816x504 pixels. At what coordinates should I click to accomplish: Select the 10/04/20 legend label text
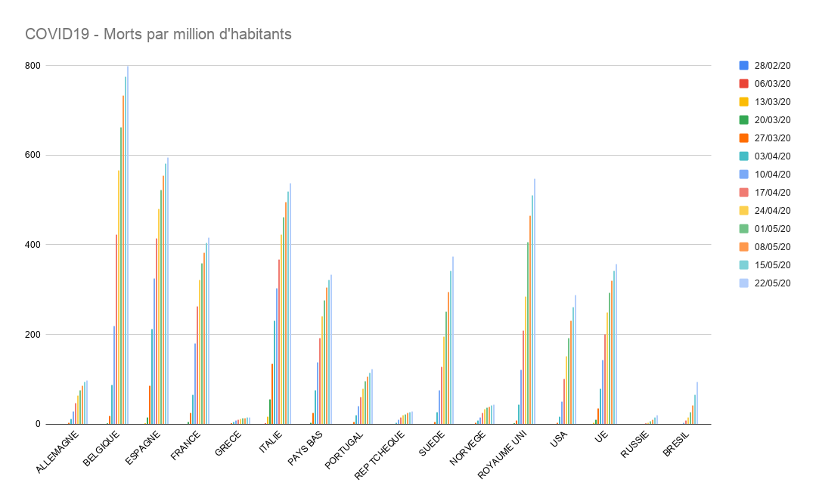(x=773, y=175)
